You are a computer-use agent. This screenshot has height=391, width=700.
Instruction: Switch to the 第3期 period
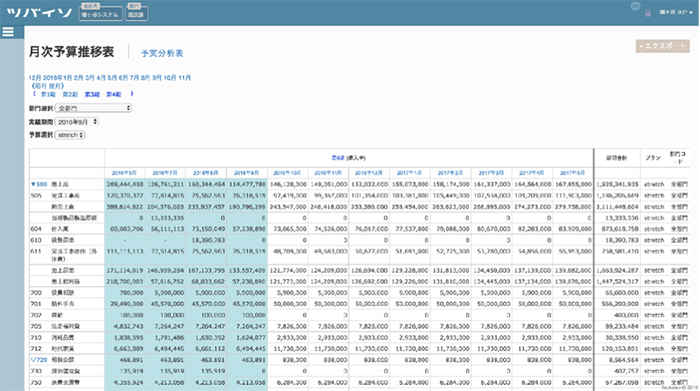pos(92,95)
